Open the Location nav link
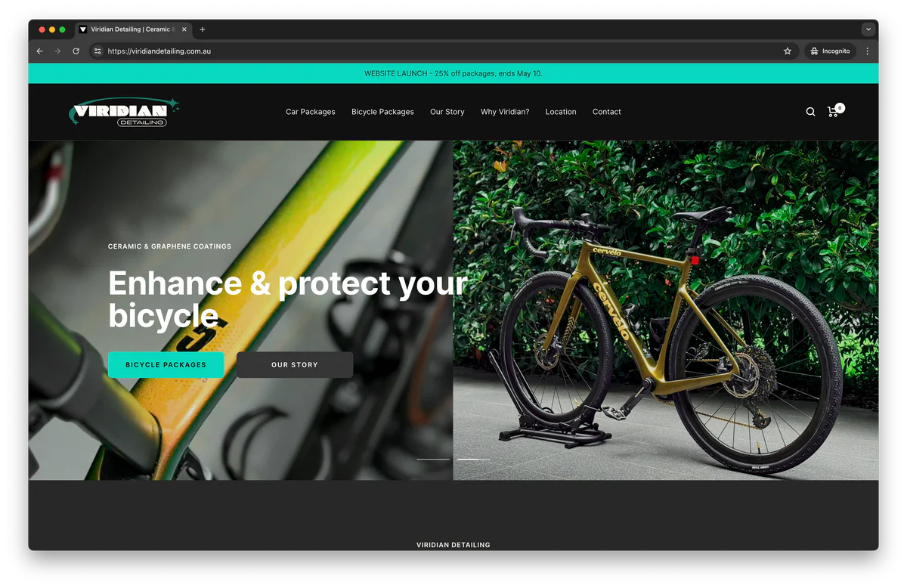 tap(561, 112)
